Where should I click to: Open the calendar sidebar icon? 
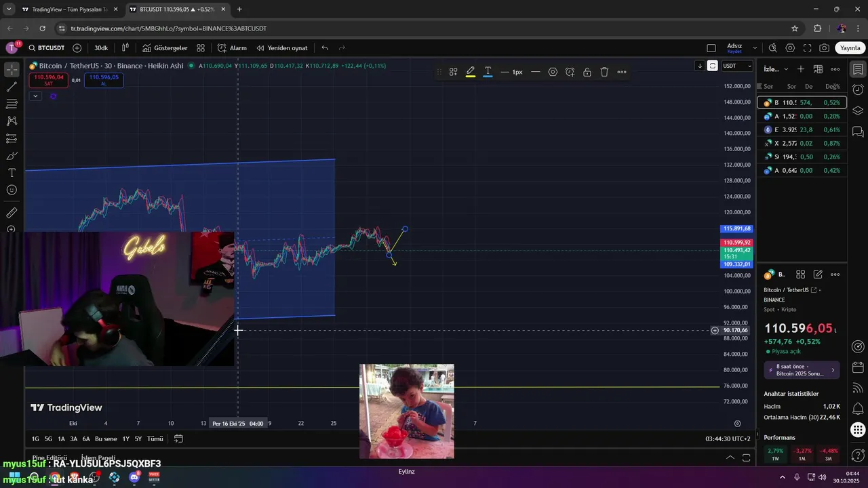[x=858, y=367]
